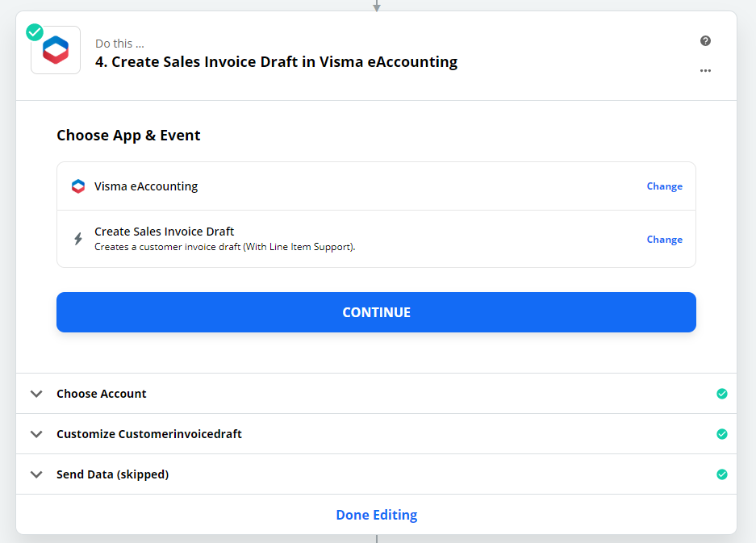The height and width of the screenshot is (543, 756).
Task: Change the Visma eAccounting app selection
Action: (664, 186)
